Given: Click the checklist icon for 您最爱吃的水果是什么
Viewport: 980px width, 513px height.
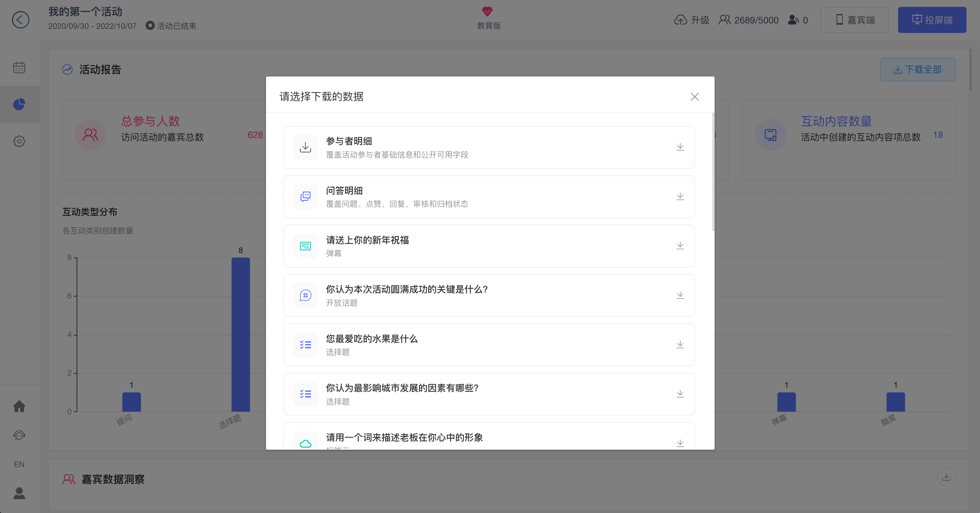Looking at the screenshot, I should (x=306, y=345).
